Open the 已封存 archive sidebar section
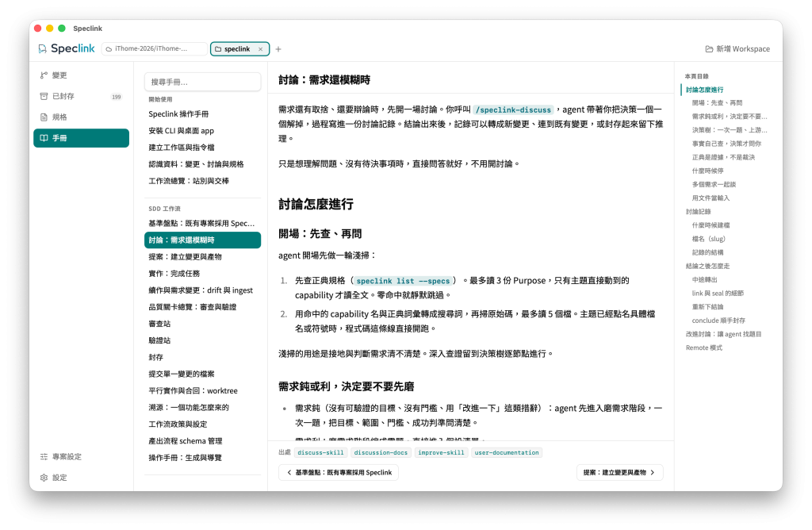This screenshot has height=530, width=812. (x=82, y=96)
